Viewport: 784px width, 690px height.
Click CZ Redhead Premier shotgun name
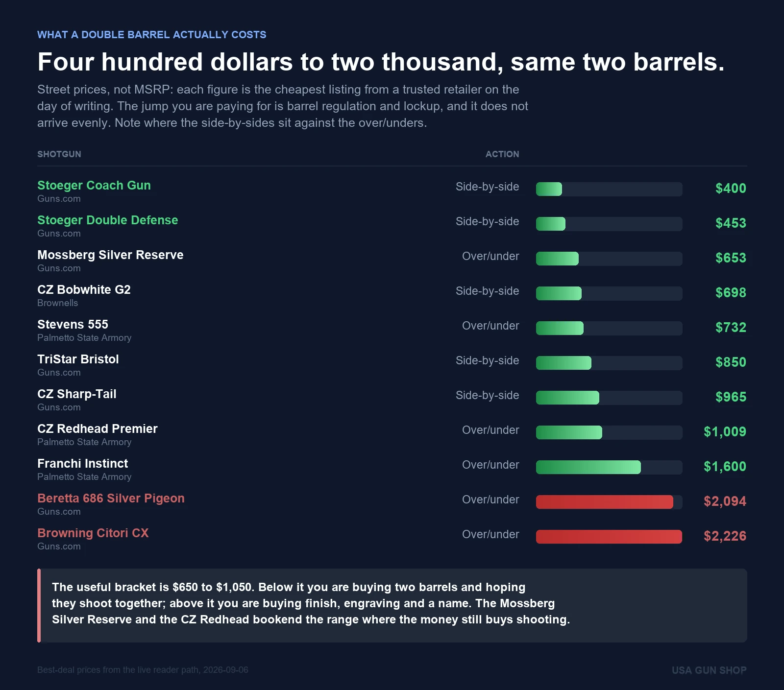tap(98, 429)
